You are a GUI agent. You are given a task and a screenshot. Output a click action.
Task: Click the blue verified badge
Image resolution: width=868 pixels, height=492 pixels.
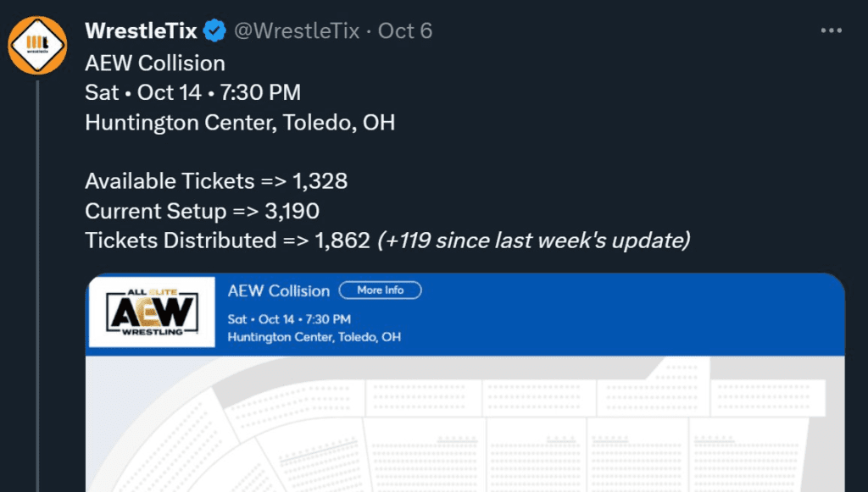click(x=215, y=31)
